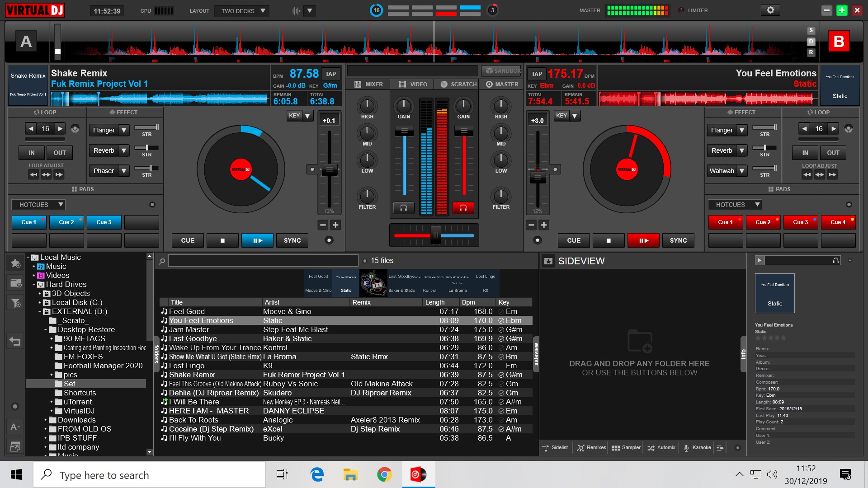Click the filter folder icon in sidebar
This screenshot has height=488, width=868.
click(15, 303)
